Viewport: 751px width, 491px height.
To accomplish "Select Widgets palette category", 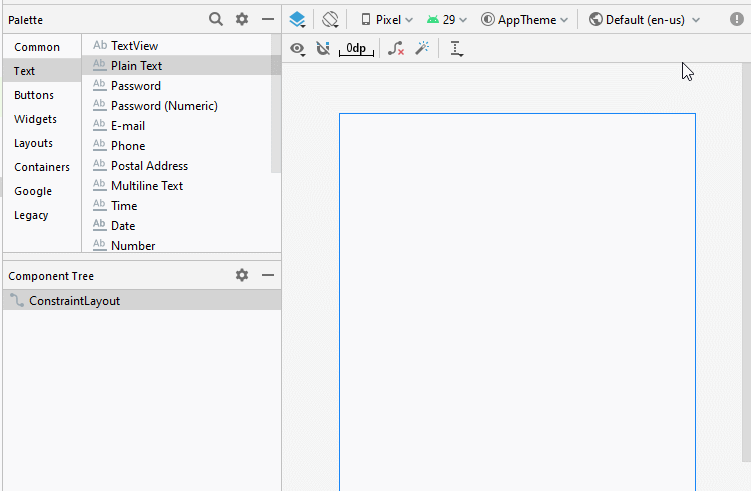I will pos(42,119).
